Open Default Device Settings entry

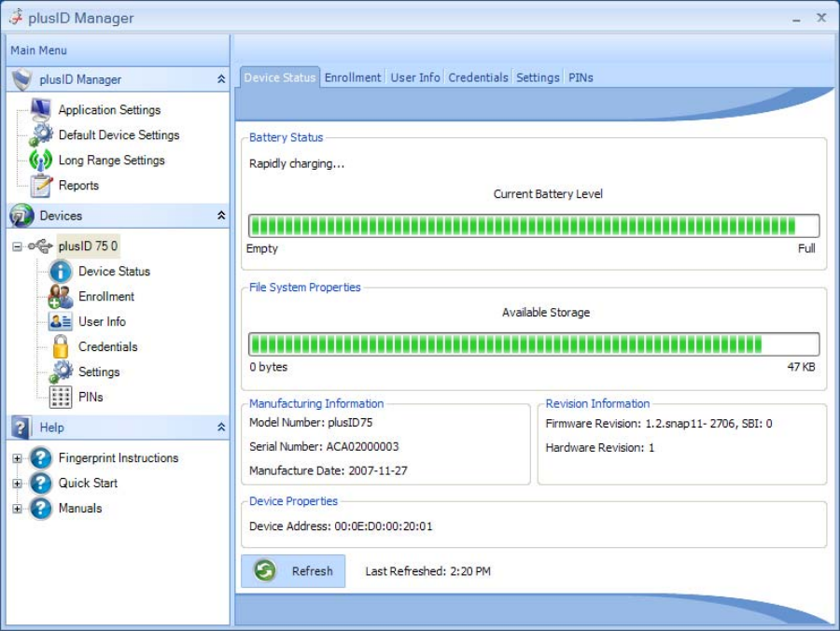[x=119, y=135]
